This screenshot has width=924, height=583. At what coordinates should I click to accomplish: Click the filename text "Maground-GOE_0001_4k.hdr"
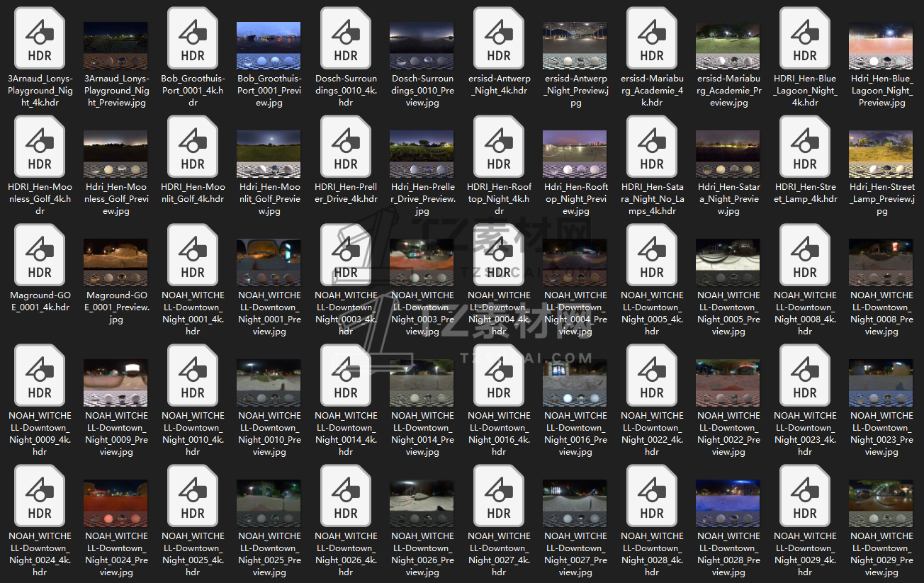(40, 301)
